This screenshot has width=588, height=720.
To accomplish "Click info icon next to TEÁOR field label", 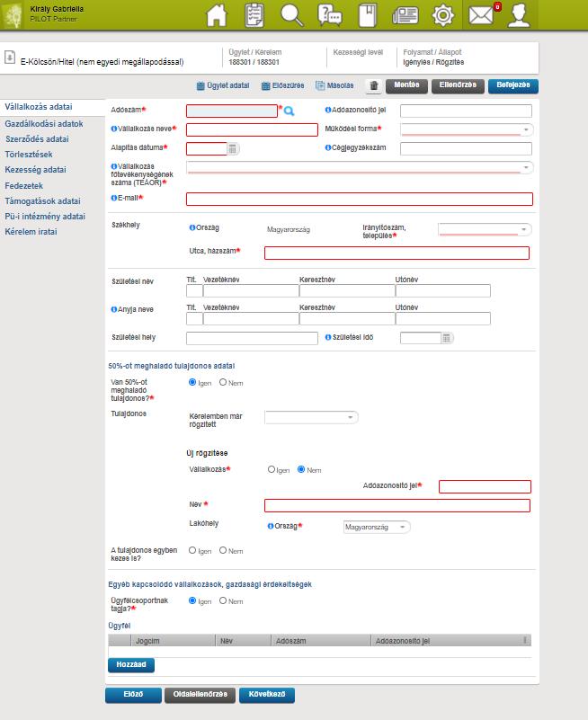I will [114, 166].
